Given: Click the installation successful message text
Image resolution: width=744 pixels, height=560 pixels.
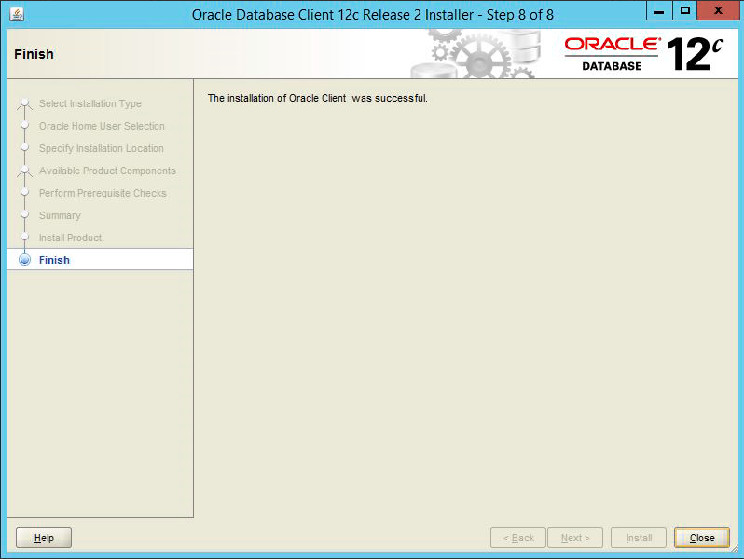Looking at the screenshot, I should click(x=317, y=98).
